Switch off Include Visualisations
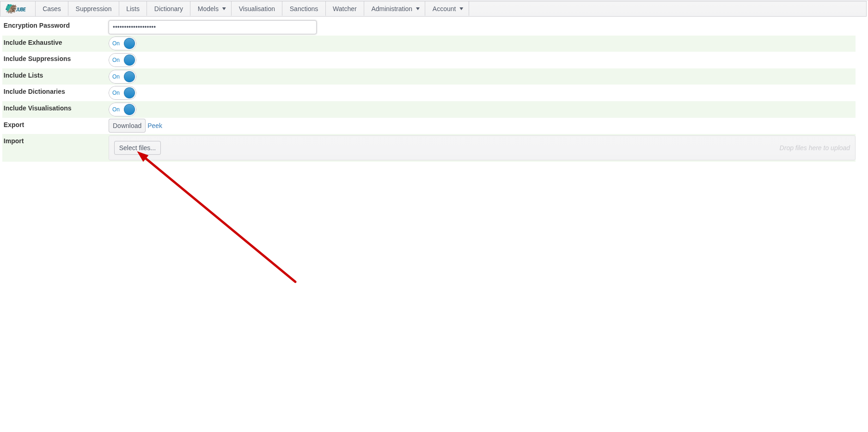Image resolution: width=868 pixels, height=432 pixels. (x=122, y=110)
